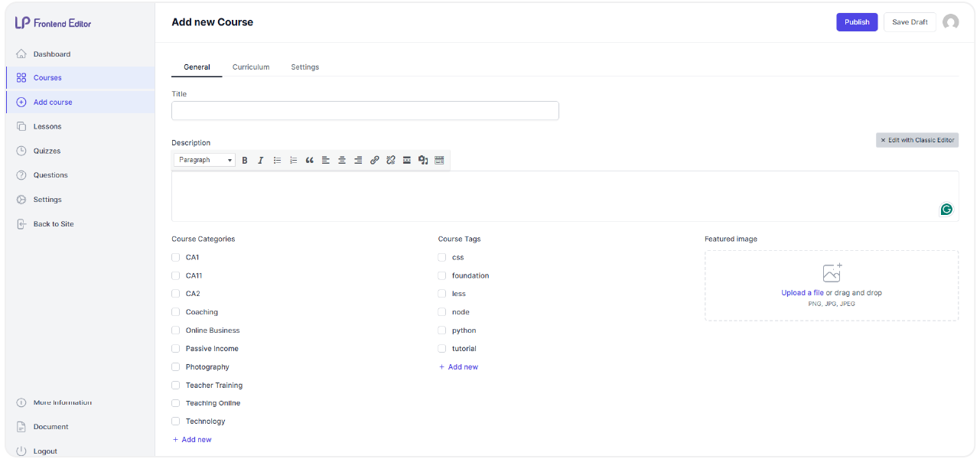Align text center using the editor toolbar

(341, 160)
